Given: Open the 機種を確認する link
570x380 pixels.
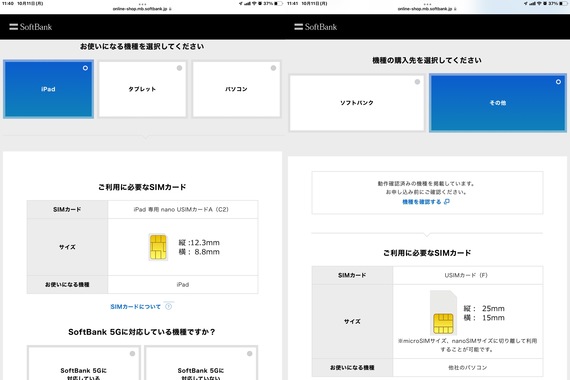Looking at the screenshot, I should [x=421, y=202].
